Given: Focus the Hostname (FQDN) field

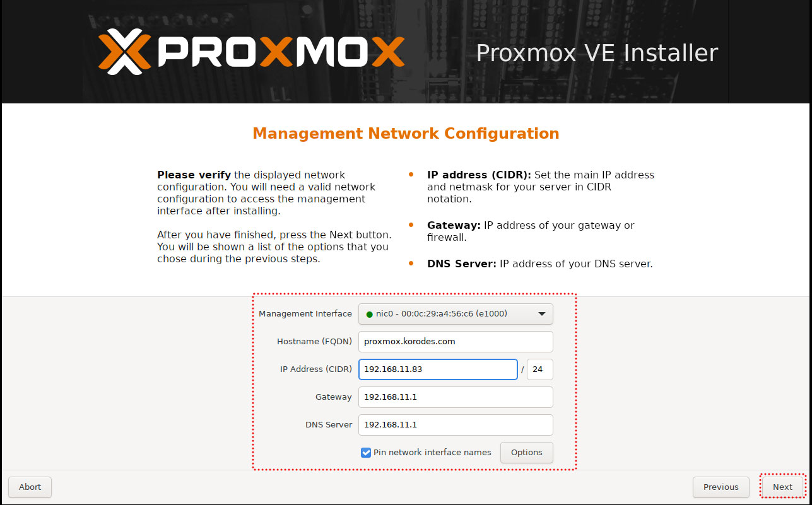Looking at the screenshot, I should (456, 342).
